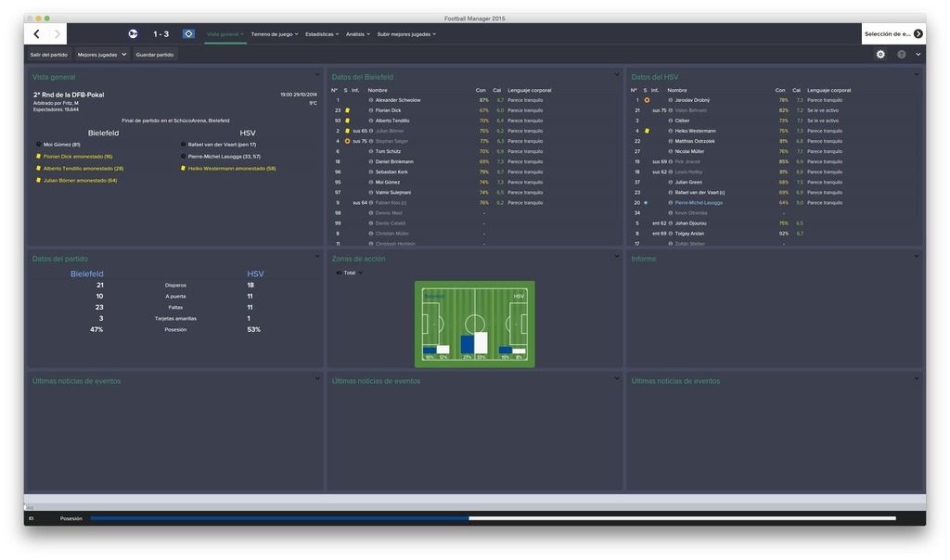This screenshot has height=560, width=950.
Task: Click the Posesión bar at bottom
Action: coord(493,518)
